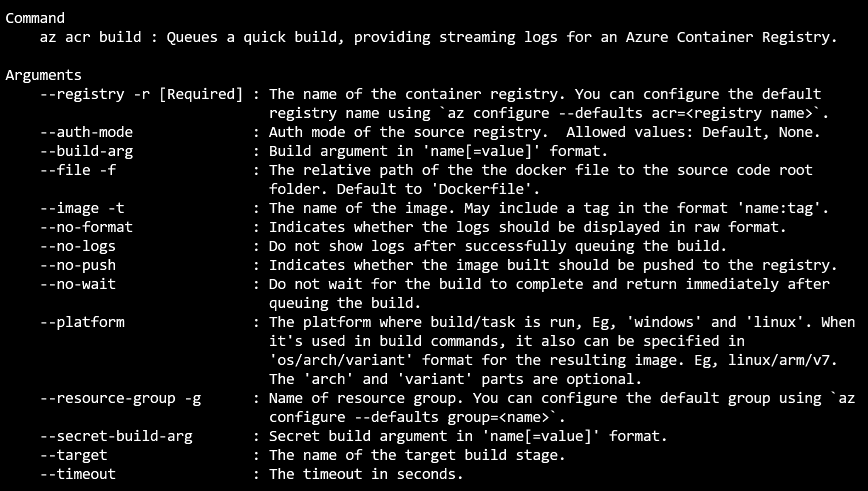
Task: Click the --build-arg argument name
Action: point(86,151)
